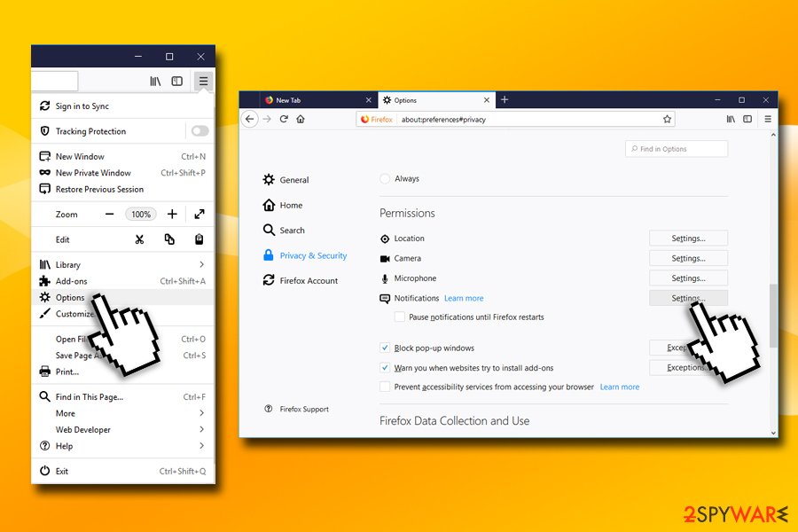
Task: Select the Options tab
Action: click(436, 100)
